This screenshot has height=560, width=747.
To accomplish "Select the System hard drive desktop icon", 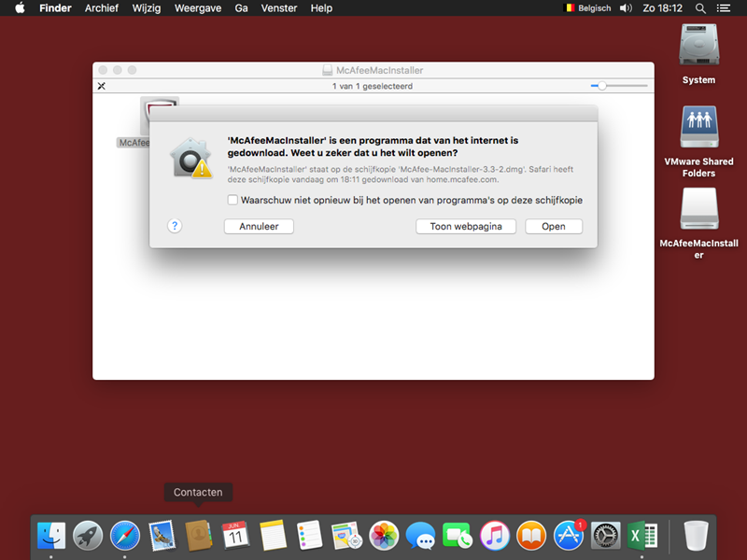I will coord(698,45).
